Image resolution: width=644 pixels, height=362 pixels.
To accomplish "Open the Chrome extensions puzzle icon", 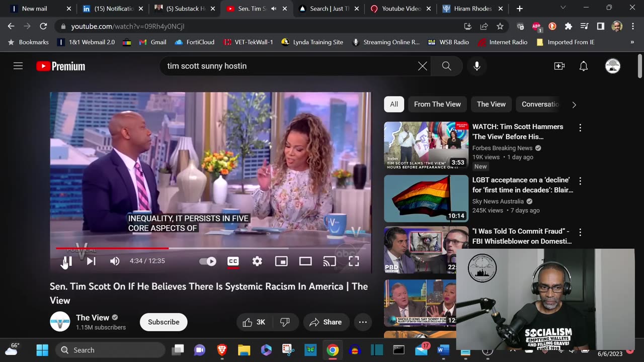I will 569,26.
